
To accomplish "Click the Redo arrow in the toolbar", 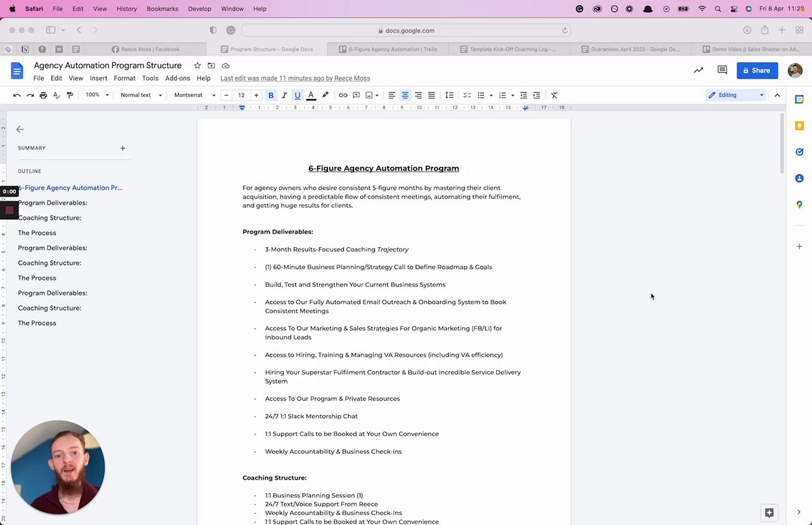I will (30, 95).
